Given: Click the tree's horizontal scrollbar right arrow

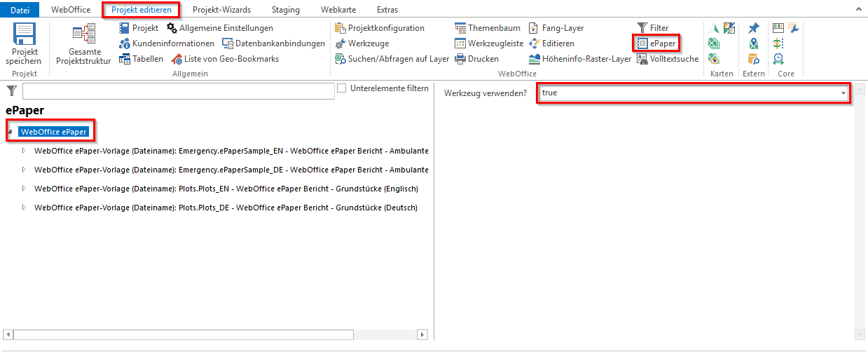Looking at the screenshot, I should tap(422, 334).
